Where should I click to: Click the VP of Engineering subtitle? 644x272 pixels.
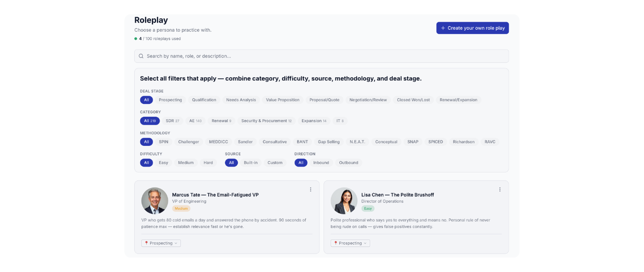pos(189,201)
